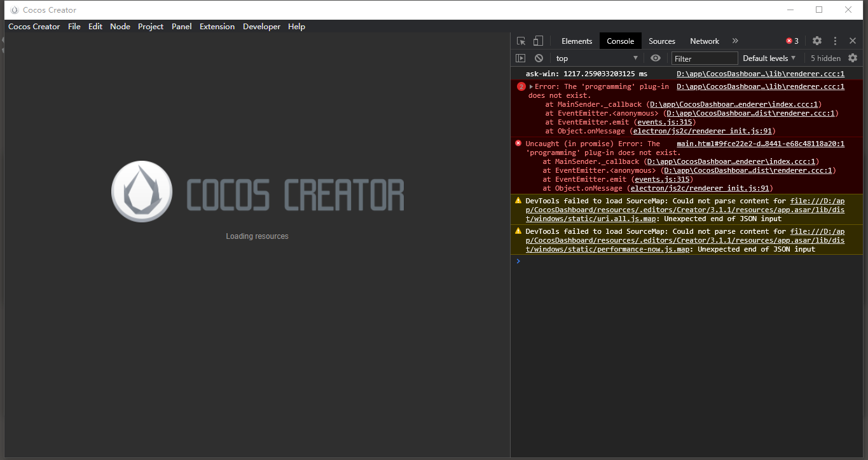Image resolution: width=868 pixels, height=460 pixels.
Task: Go to the Network tab
Action: point(705,41)
